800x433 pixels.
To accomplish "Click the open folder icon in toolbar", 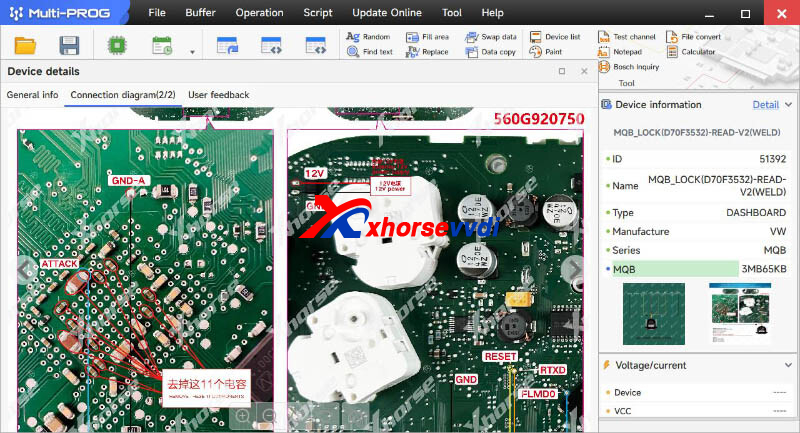I will tap(25, 46).
